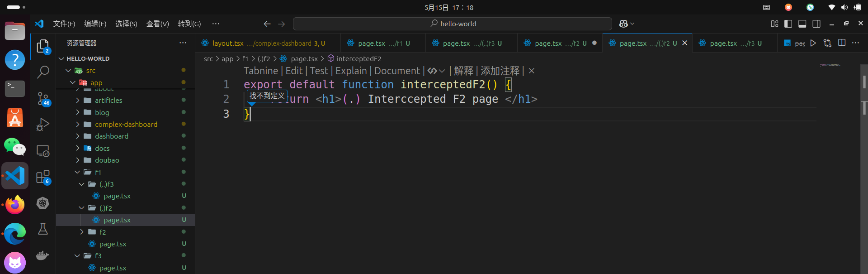This screenshot has width=868, height=274.
Task: Toggle the secondary sidebar visibility
Action: 816,24
